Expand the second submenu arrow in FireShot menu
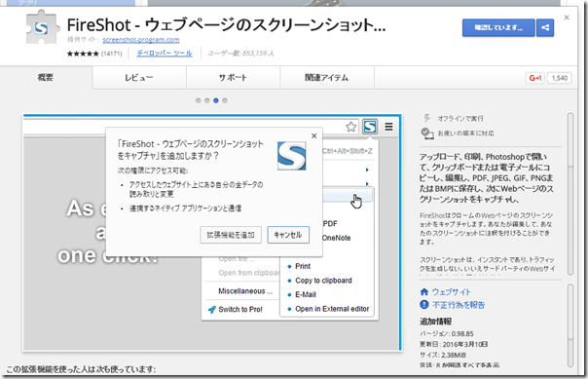This screenshot has height=379, width=588. [x=367, y=183]
